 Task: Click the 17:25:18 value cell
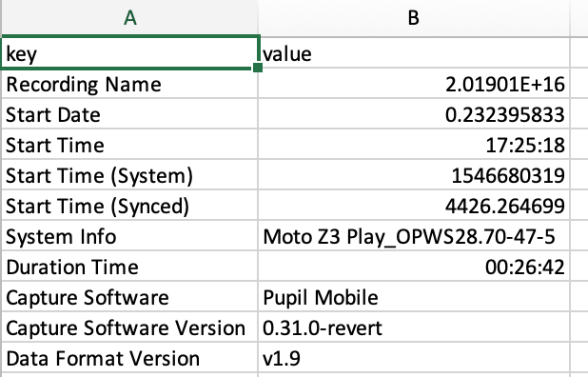click(414, 145)
